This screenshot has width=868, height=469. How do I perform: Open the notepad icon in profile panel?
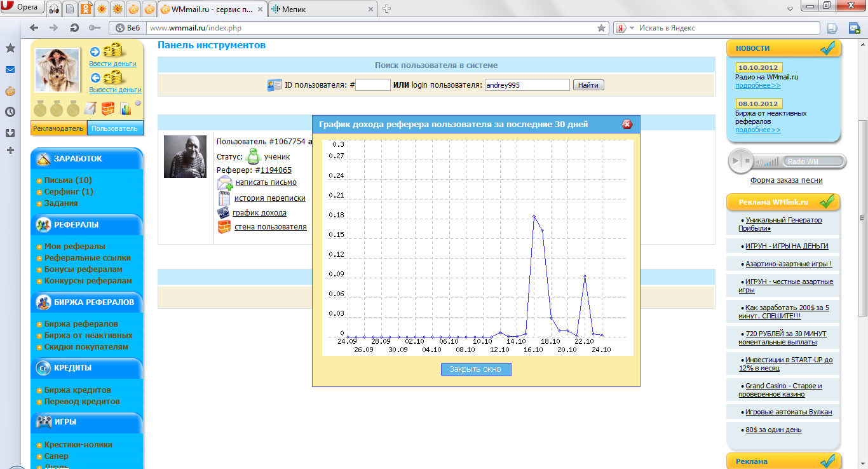coord(90,109)
